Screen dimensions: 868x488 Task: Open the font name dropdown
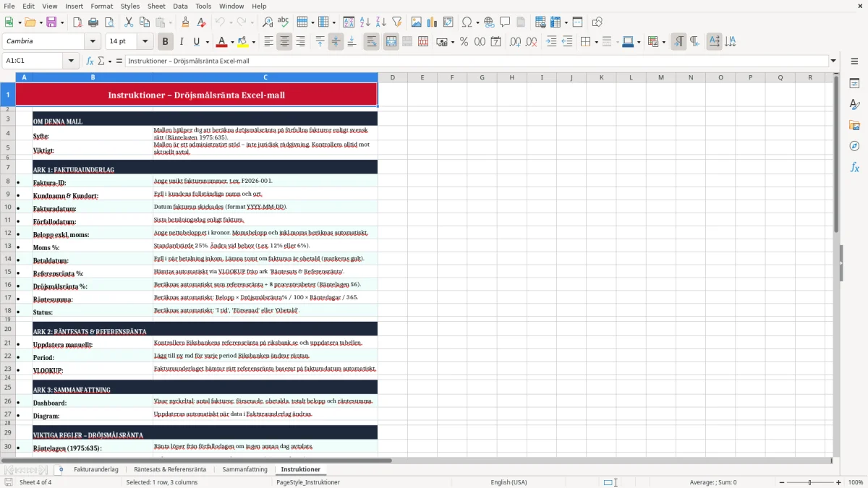pyautogui.click(x=93, y=41)
